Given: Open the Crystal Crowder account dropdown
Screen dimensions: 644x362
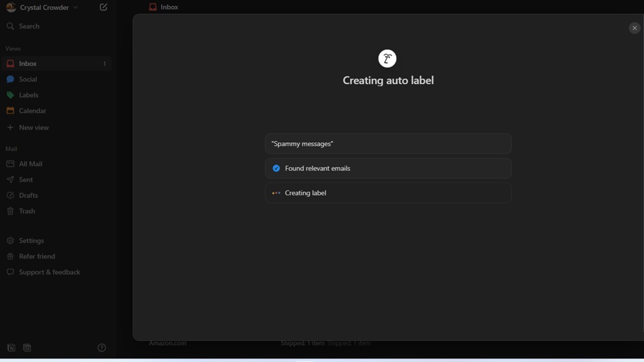Looking at the screenshot, I should click(x=43, y=7).
